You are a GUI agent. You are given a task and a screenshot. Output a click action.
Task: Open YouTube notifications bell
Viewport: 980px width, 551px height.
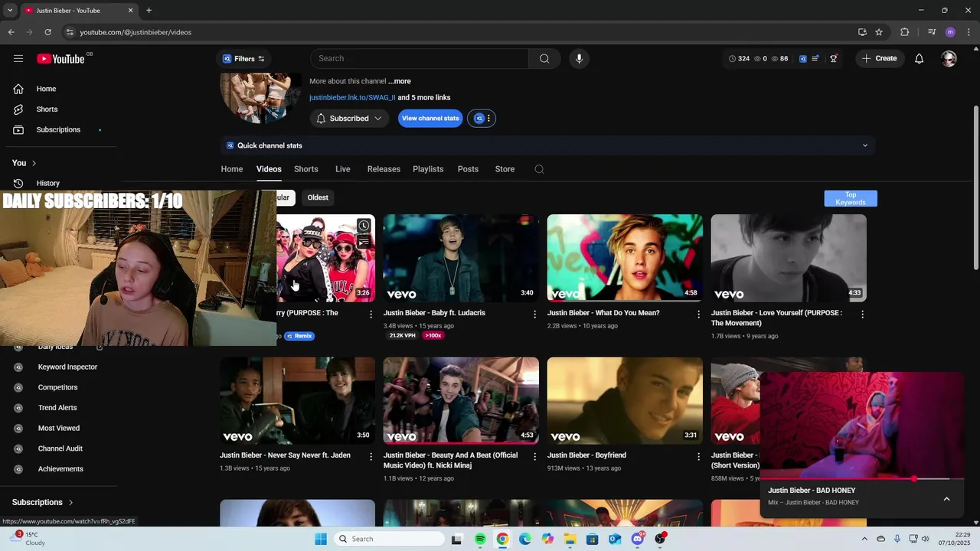click(x=920, y=59)
